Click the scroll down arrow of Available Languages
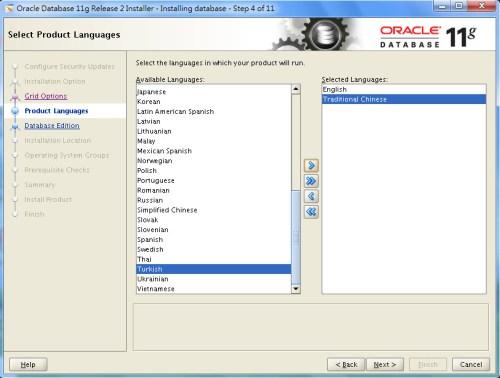 [x=296, y=289]
